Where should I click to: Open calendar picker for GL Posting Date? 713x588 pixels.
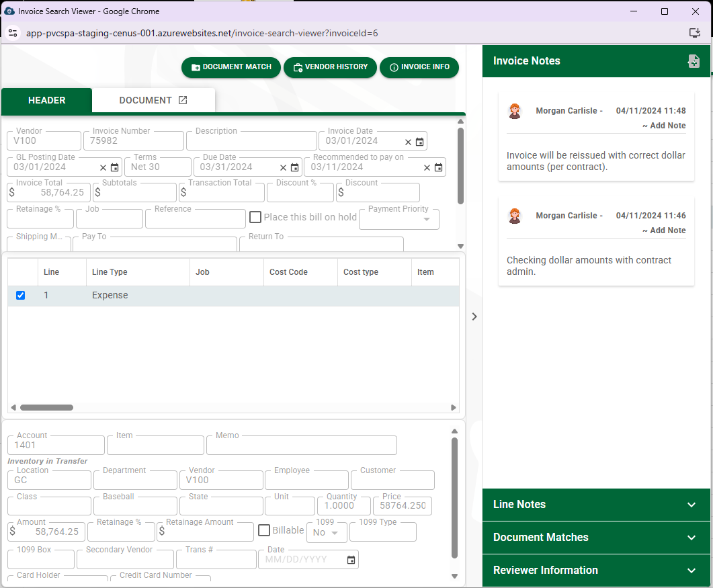[x=115, y=168]
